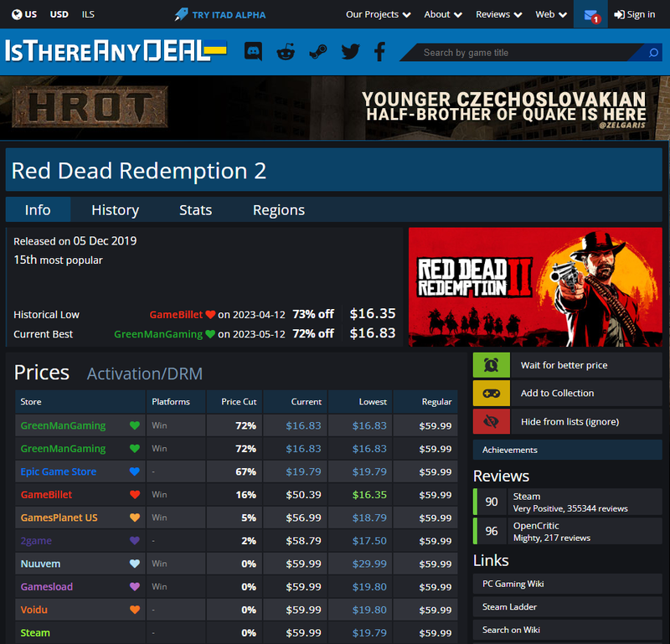Switch to the Stats tab
Viewport: 670px width, 644px height.
click(x=196, y=210)
